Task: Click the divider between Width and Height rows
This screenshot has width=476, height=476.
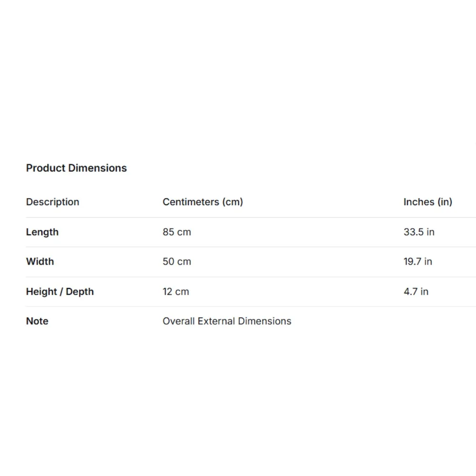Action: (x=238, y=277)
